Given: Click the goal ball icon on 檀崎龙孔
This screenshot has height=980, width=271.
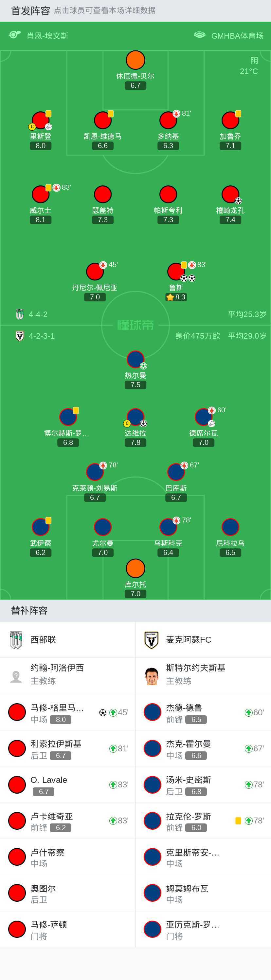Looking at the screenshot, I should 239,200.
